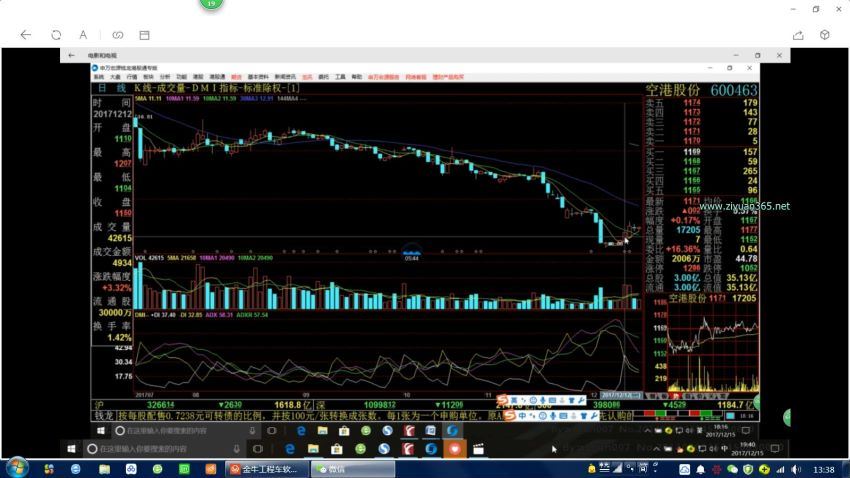Click the 卖五 row with price 1174
The width and height of the screenshot is (850, 478).
pyautogui.click(x=701, y=102)
